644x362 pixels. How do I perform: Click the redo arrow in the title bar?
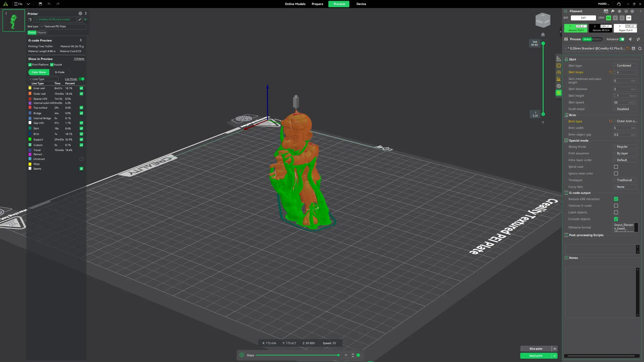pos(58,4)
